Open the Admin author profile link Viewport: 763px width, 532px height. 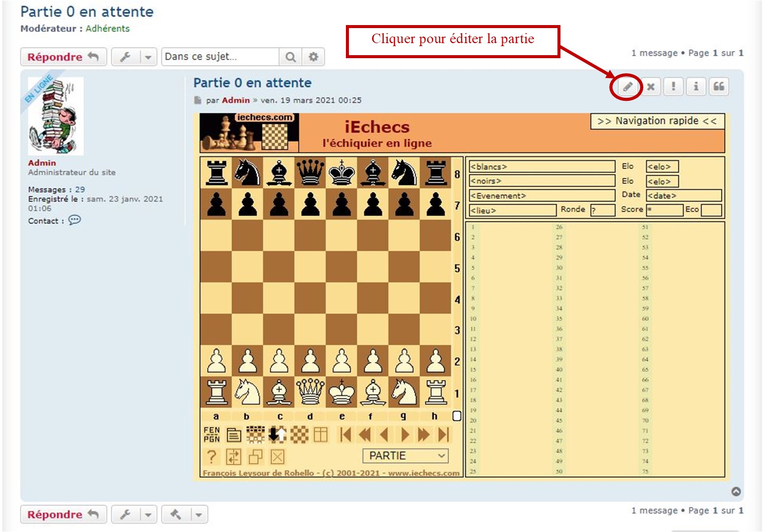(236, 100)
